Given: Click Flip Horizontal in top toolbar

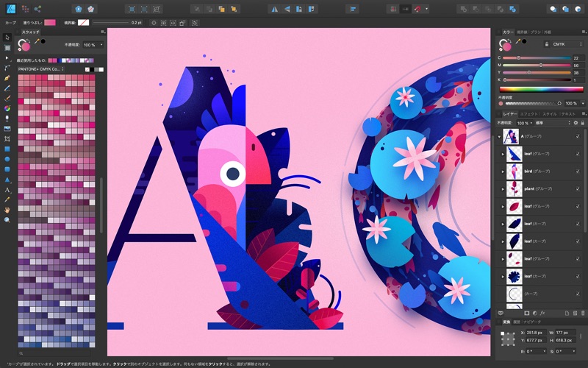Looking at the screenshot, I should (275, 9).
